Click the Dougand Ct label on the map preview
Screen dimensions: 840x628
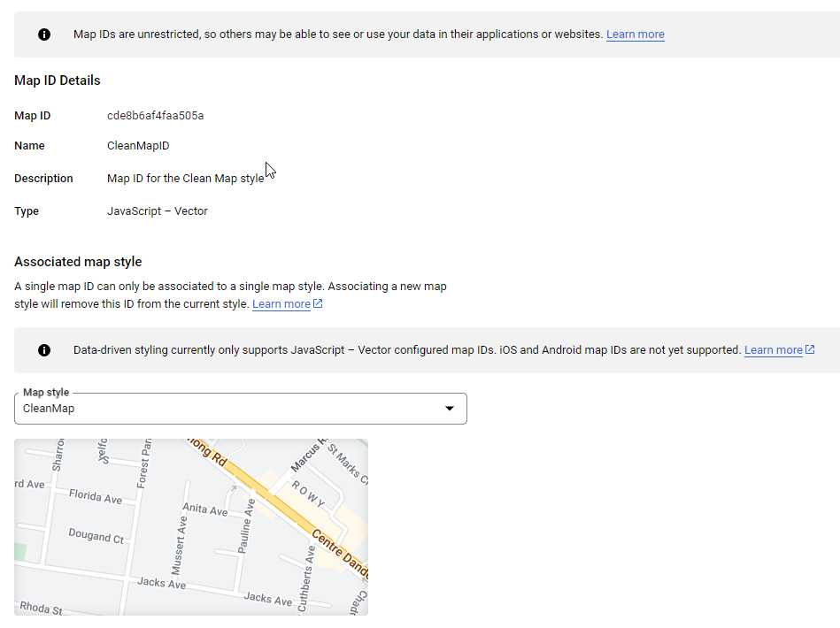[96, 536]
